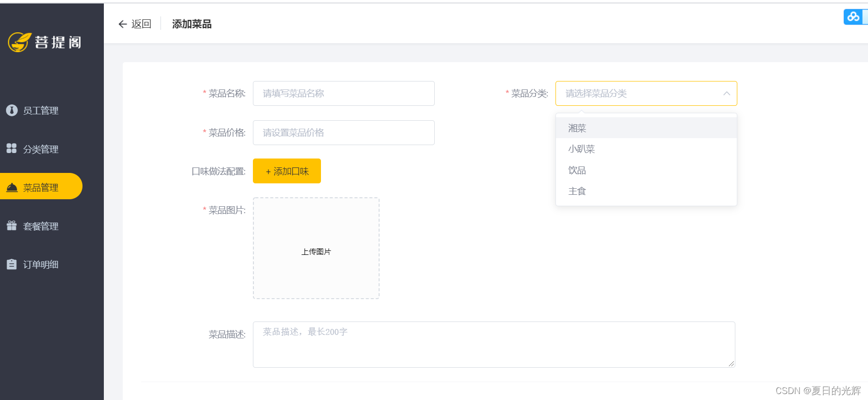Go to 套餐管理 in the sidebar
The width and height of the screenshot is (868, 400).
click(41, 226)
